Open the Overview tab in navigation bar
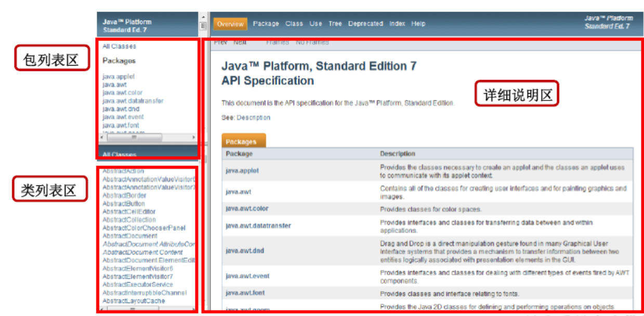Image resolution: width=644 pixels, height=316 pixels. (x=230, y=24)
